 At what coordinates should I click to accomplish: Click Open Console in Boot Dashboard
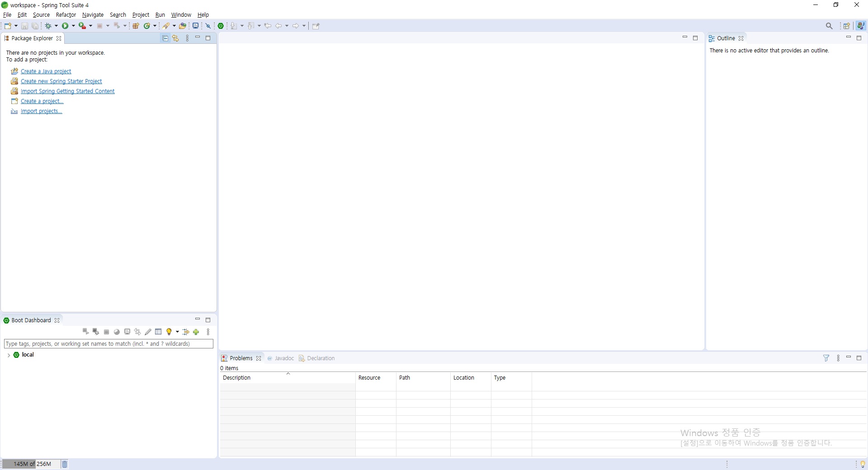pyautogui.click(x=127, y=332)
